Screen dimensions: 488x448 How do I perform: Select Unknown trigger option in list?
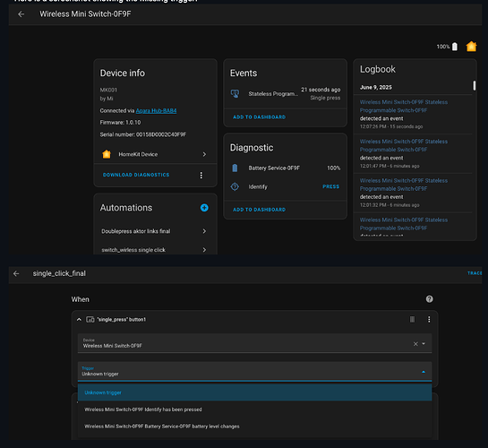click(x=254, y=392)
